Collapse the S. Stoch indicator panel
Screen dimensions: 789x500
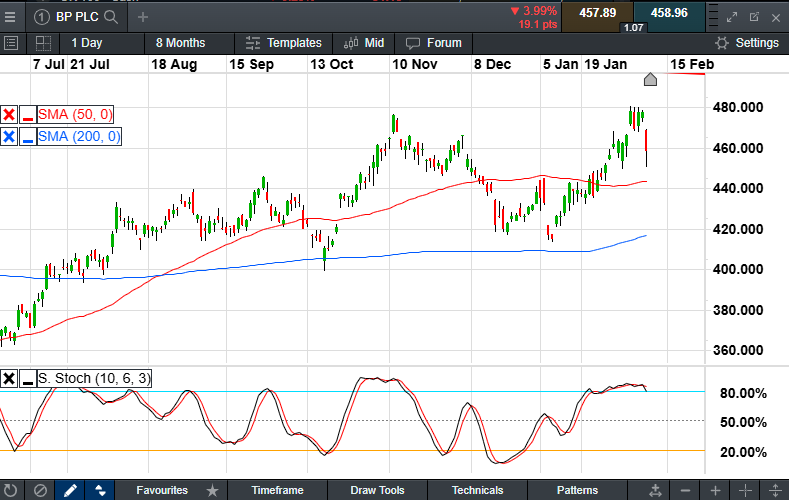[28, 378]
